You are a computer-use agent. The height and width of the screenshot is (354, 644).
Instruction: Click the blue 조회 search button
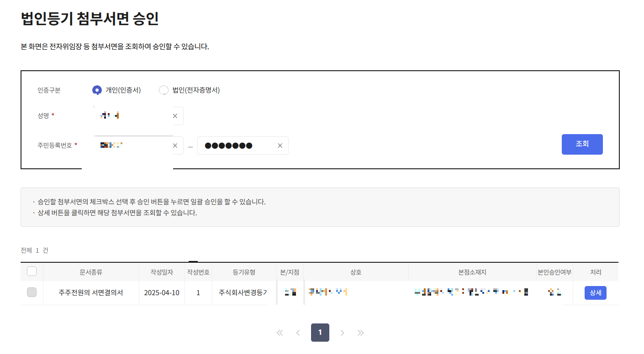[582, 144]
